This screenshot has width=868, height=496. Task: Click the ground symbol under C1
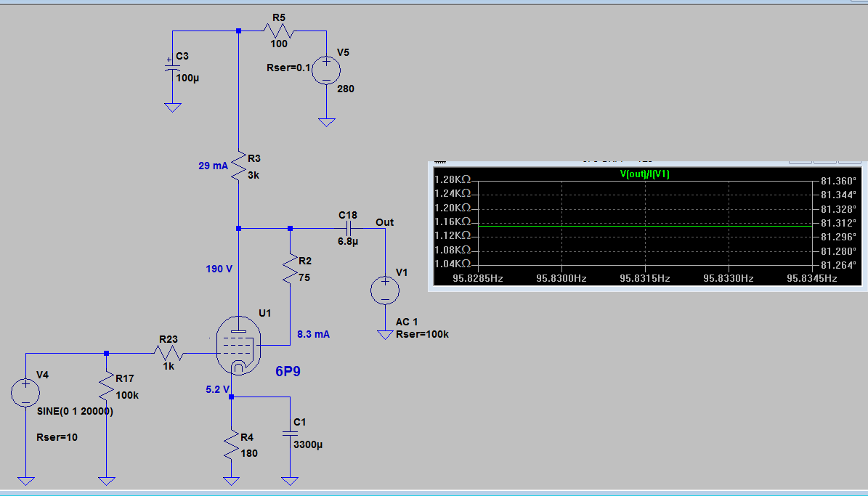pos(290,481)
